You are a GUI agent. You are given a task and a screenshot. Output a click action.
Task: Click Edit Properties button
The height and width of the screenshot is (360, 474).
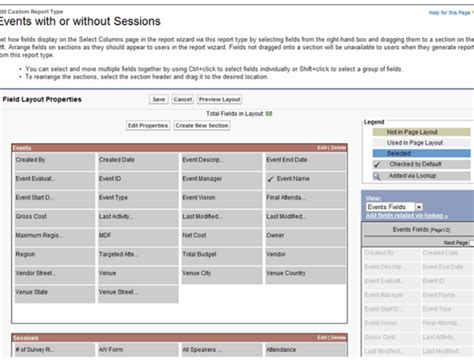[148, 126]
